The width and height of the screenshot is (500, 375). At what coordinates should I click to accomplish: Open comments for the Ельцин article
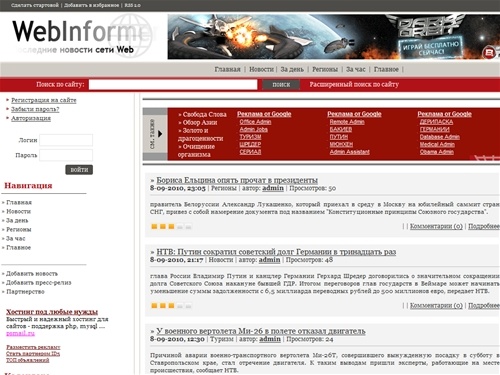pyautogui.click(x=436, y=226)
